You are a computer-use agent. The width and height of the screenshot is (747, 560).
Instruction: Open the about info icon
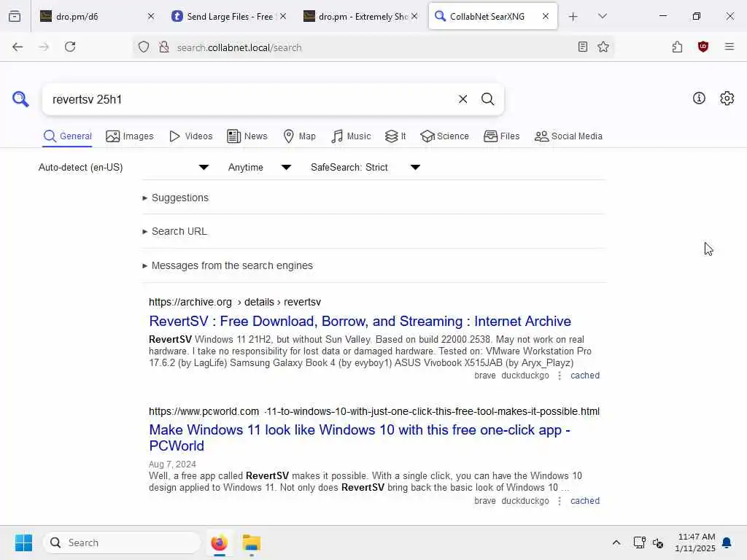point(699,98)
